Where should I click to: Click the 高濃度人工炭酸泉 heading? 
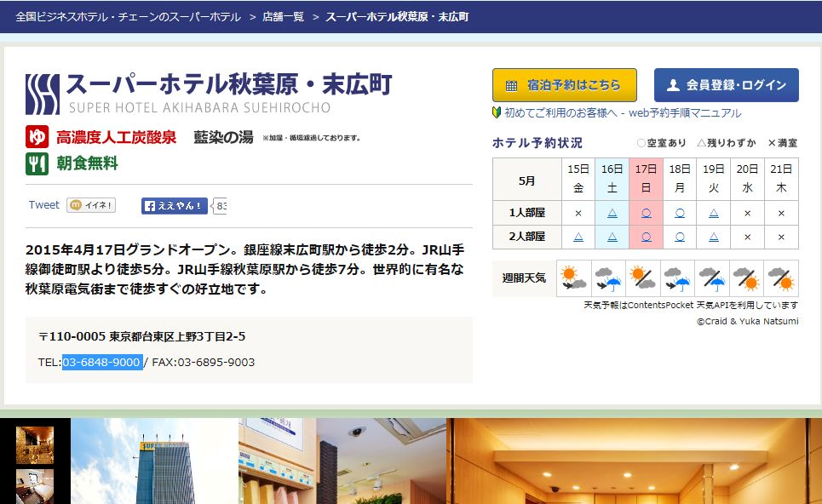pos(117,137)
